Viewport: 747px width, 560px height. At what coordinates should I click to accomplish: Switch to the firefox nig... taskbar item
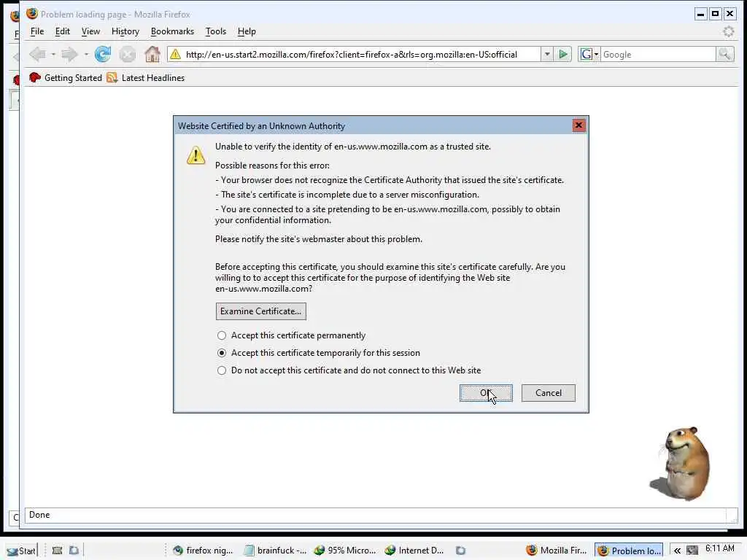(x=204, y=551)
